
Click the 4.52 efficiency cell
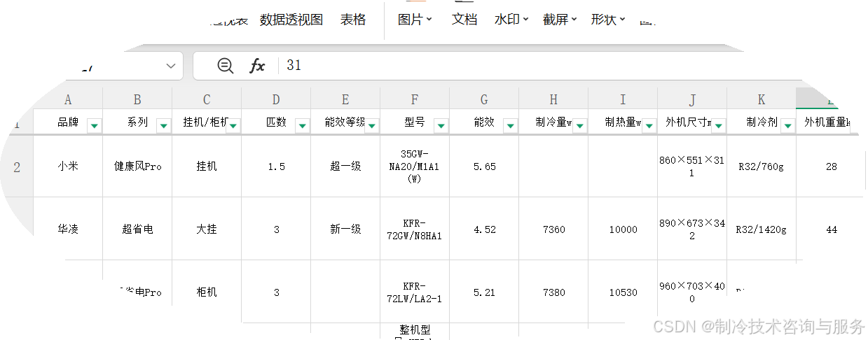click(x=484, y=229)
